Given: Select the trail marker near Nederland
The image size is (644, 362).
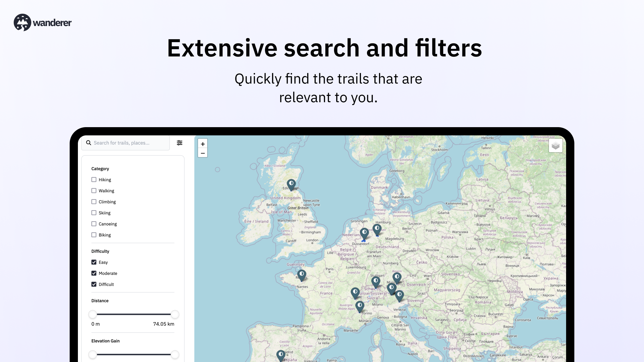Looking at the screenshot, I should coord(364,234).
